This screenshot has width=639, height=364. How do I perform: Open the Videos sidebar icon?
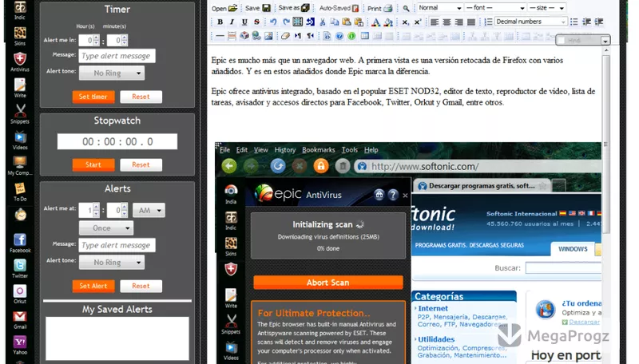pyautogui.click(x=19, y=140)
